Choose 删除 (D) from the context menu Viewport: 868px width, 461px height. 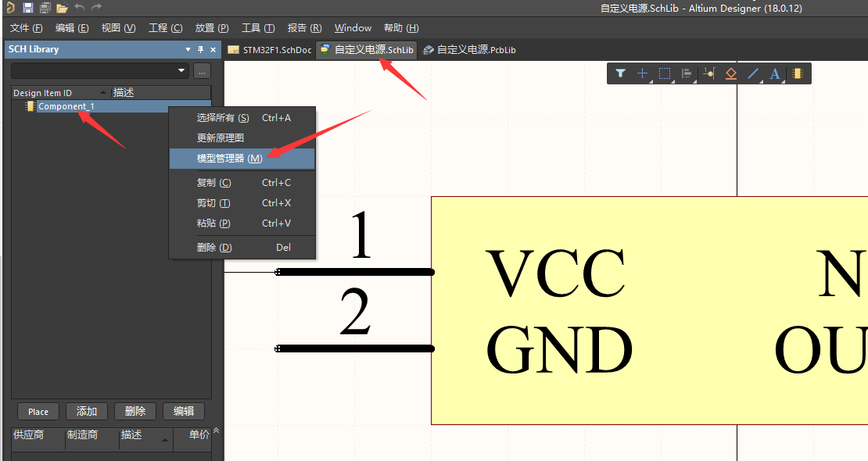[242, 248]
